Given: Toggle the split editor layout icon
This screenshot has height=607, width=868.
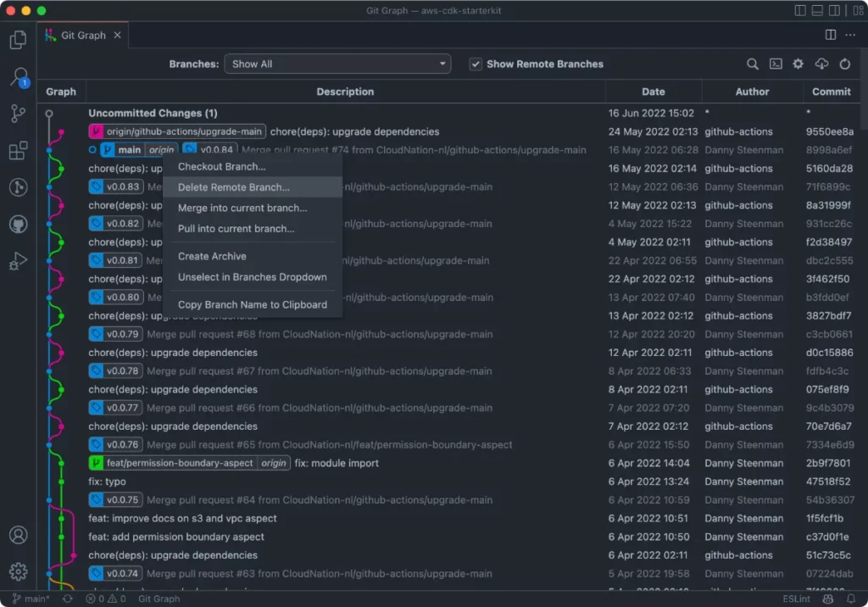Looking at the screenshot, I should 830,35.
